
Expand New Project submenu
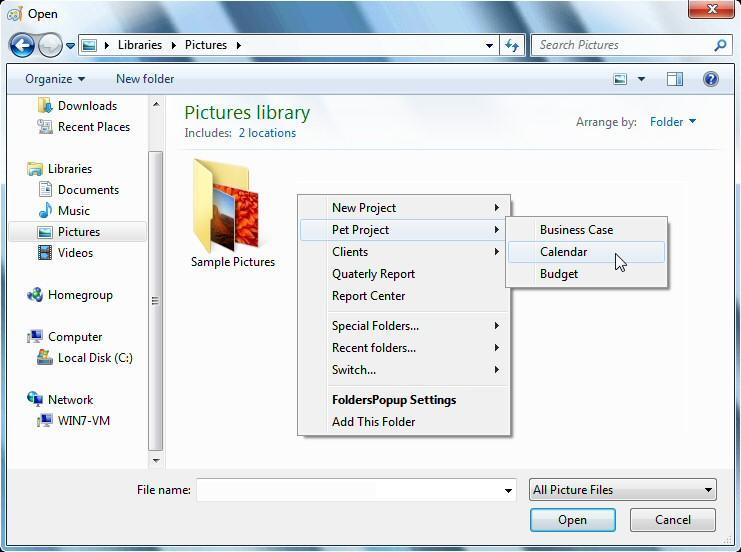tap(405, 208)
